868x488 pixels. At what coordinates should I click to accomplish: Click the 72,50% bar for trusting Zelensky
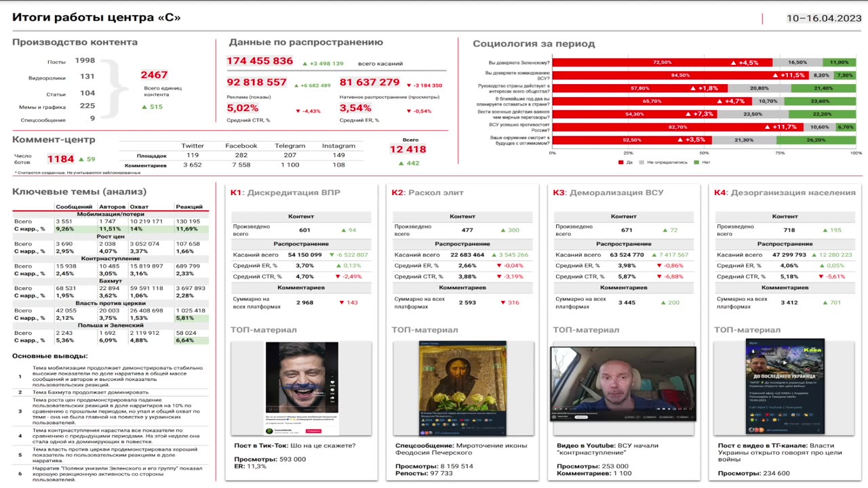coord(663,62)
